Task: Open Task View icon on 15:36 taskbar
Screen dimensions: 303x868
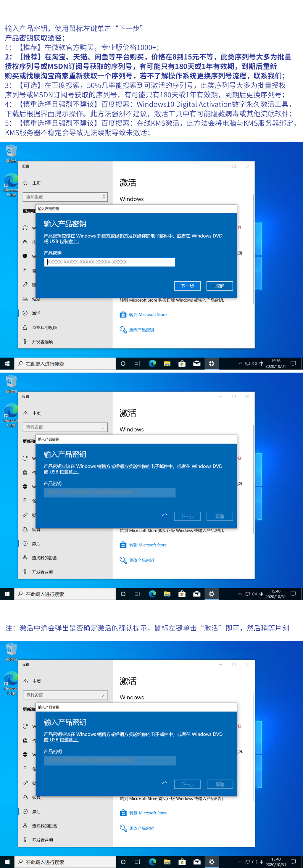Action: point(137,364)
